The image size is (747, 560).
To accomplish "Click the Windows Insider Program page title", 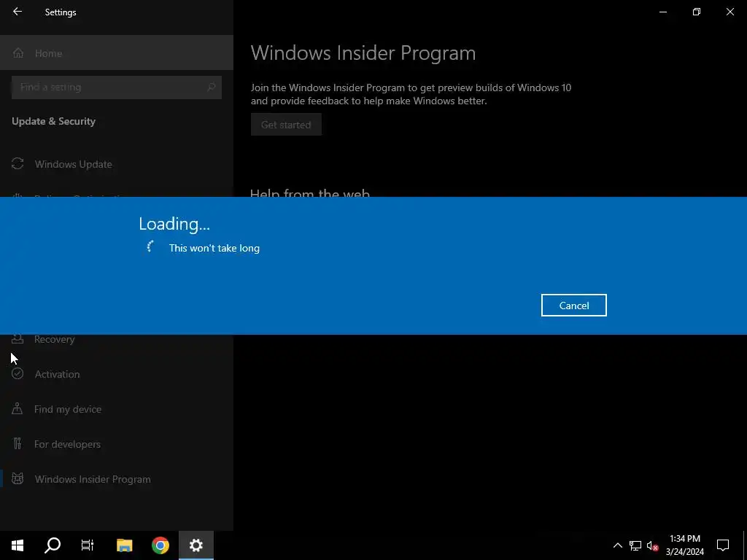I will [363, 52].
